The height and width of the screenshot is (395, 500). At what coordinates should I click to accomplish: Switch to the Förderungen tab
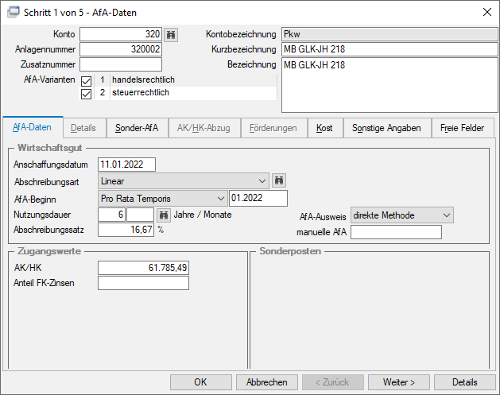273,128
